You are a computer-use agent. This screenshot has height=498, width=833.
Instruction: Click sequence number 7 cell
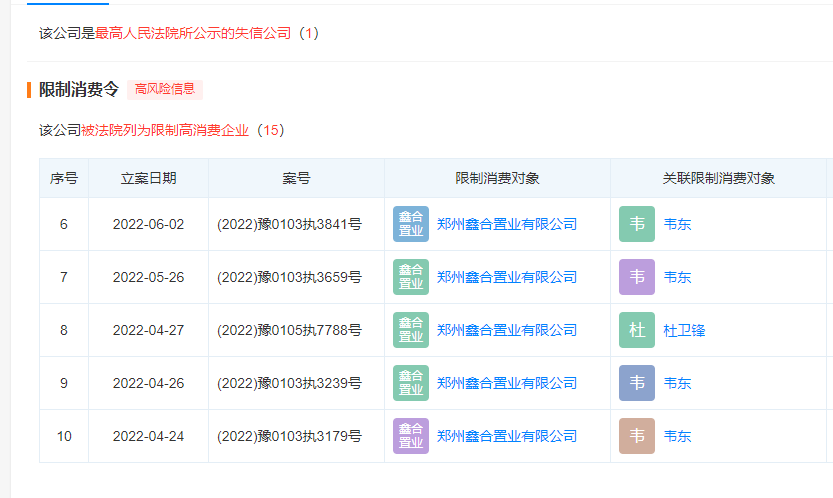pyautogui.click(x=64, y=277)
